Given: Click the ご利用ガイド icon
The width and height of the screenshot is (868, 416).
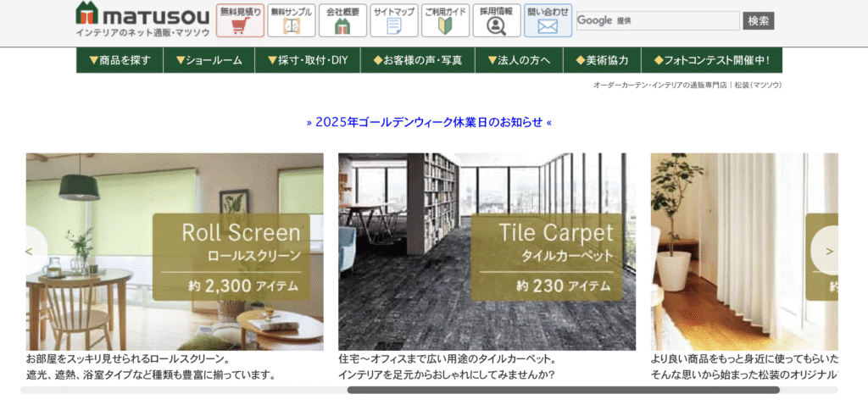Looking at the screenshot, I should (x=445, y=20).
